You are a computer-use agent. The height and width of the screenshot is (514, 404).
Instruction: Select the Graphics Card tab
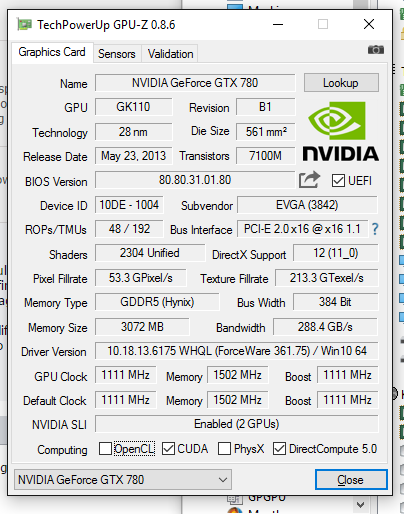52,52
